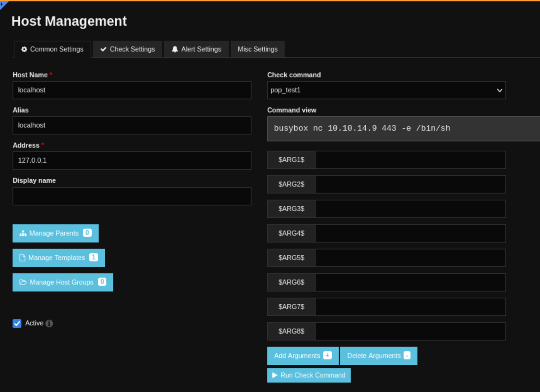
Task: Click Add Arguments button
Action: click(x=303, y=356)
